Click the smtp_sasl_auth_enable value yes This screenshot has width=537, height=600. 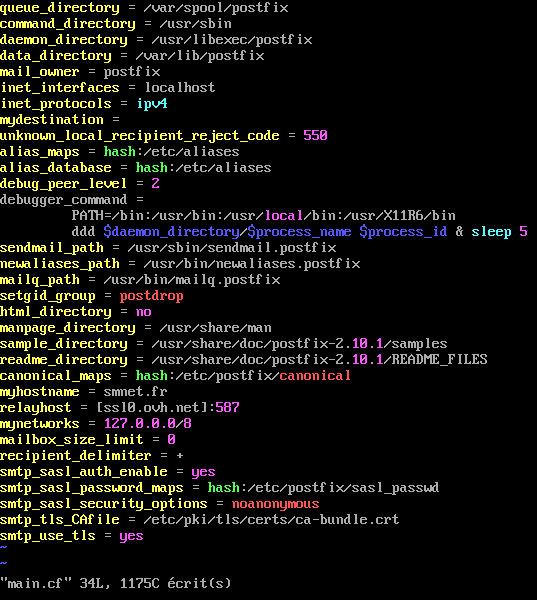pos(203,473)
